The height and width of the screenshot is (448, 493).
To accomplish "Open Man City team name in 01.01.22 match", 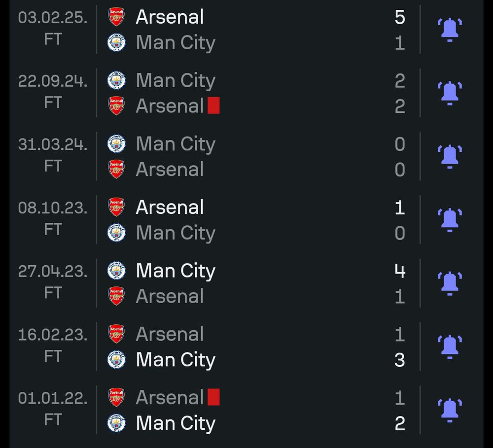I will [x=176, y=423].
